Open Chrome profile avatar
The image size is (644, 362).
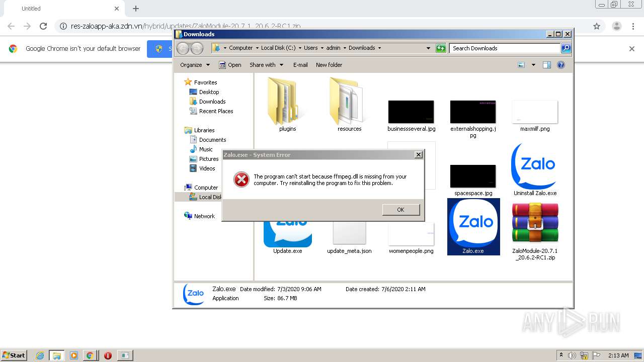click(x=617, y=26)
